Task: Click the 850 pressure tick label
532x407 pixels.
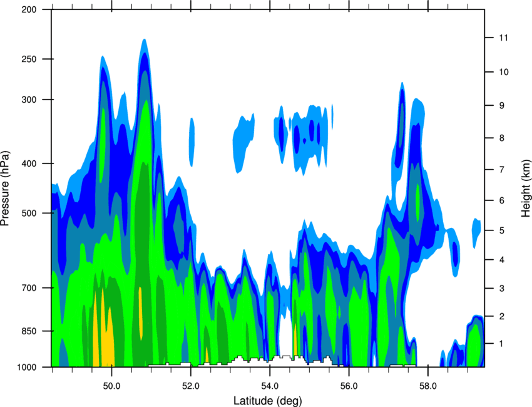Action: point(29,331)
